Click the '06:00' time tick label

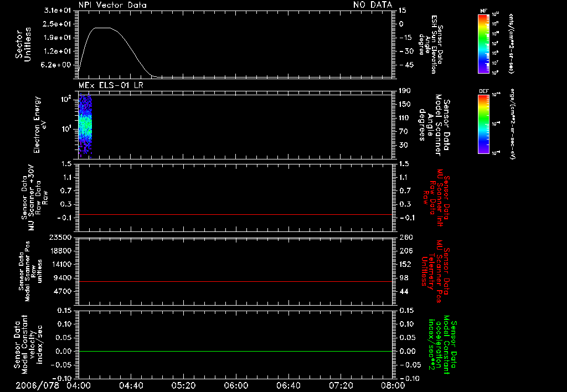coord(236,385)
